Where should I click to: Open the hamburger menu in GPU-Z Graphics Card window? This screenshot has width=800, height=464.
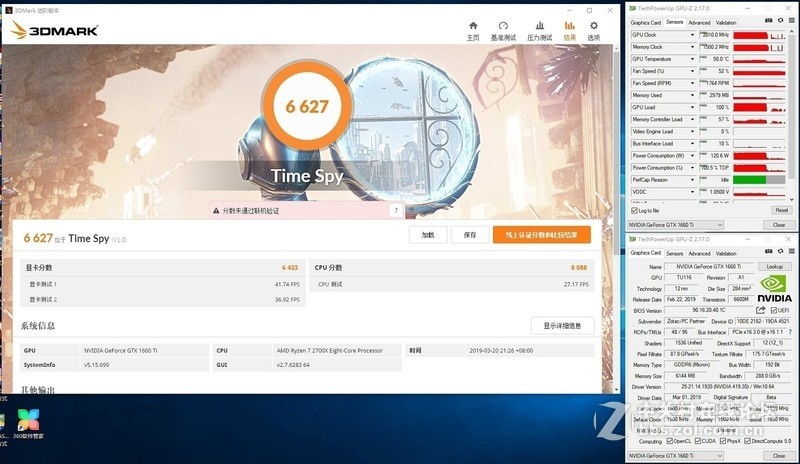click(791, 251)
